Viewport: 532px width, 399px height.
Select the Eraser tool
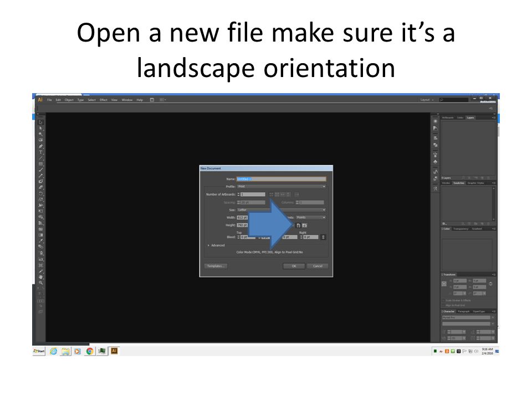coord(40,187)
